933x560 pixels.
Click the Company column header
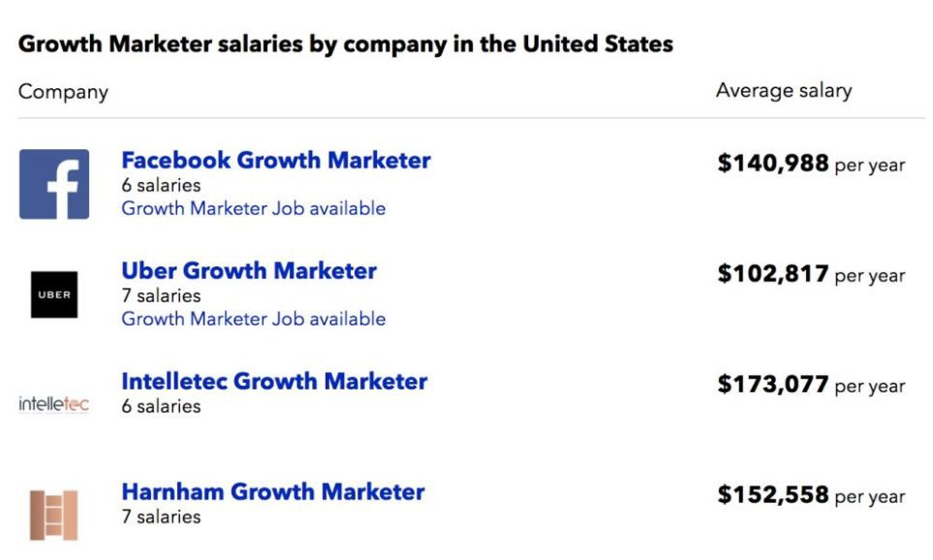tap(63, 92)
